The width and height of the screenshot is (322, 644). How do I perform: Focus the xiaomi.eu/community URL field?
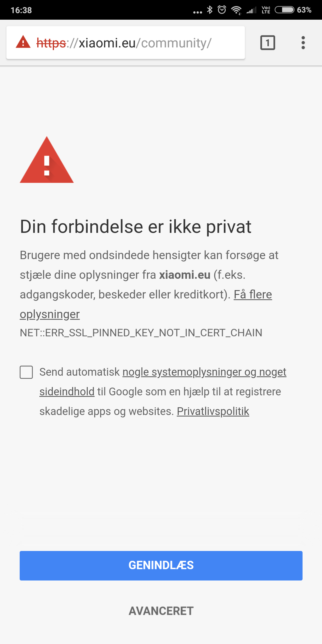pyautogui.click(x=126, y=43)
